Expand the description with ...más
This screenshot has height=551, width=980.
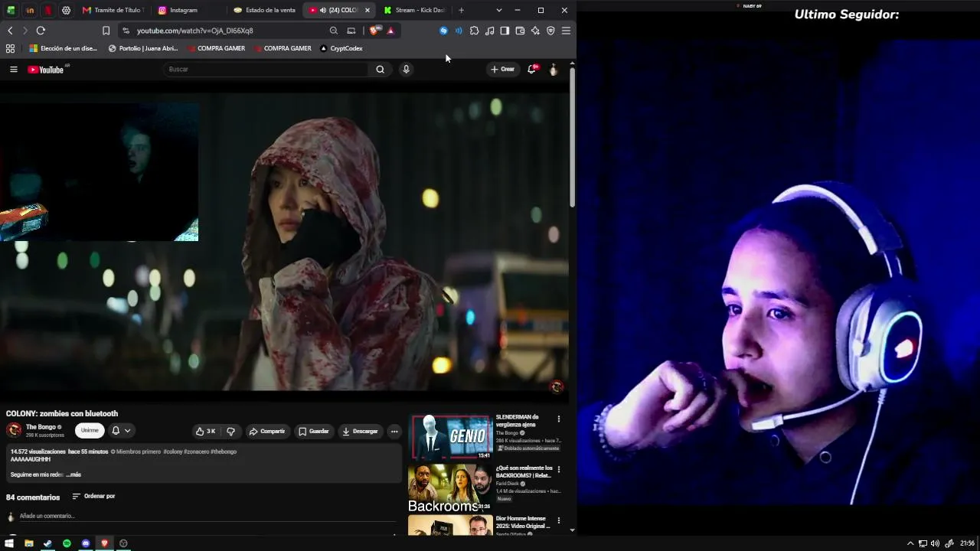(x=73, y=474)
